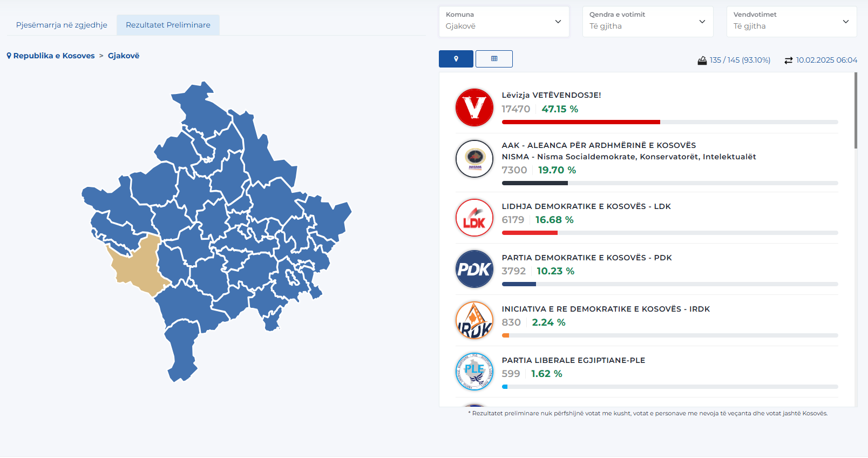The width and height of the screenshot is (868, 458).
Task: Click the ballot box counted-stations icon
Action: point(702,60)
